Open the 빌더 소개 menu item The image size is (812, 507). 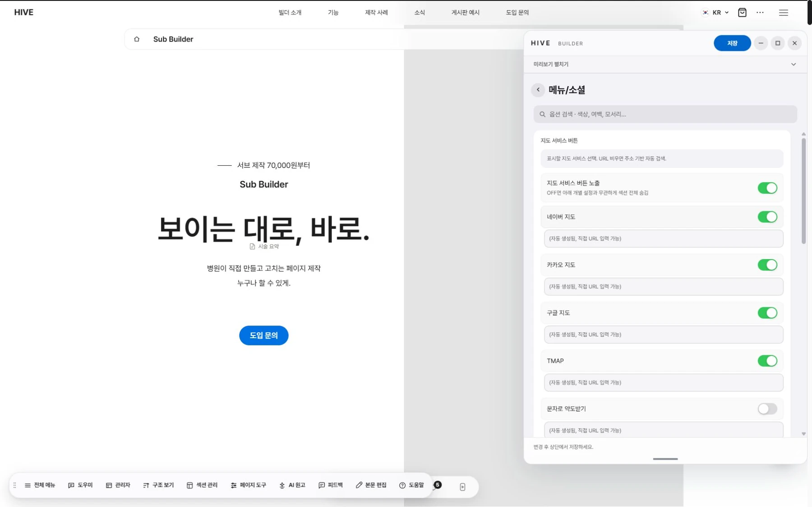pos(290,13)
